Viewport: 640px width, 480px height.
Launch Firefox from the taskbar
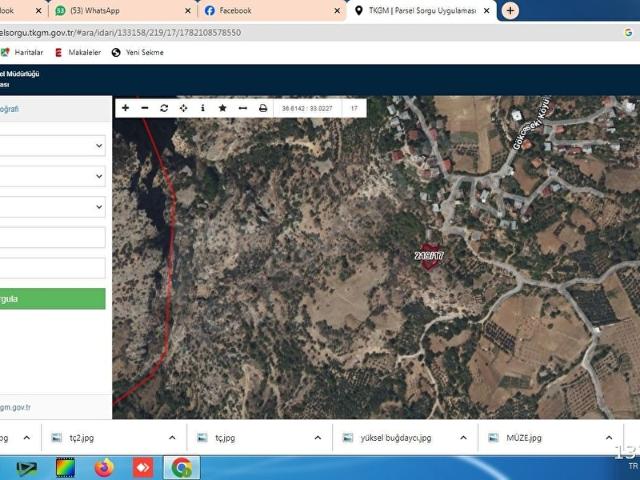(x=104, y=468)
